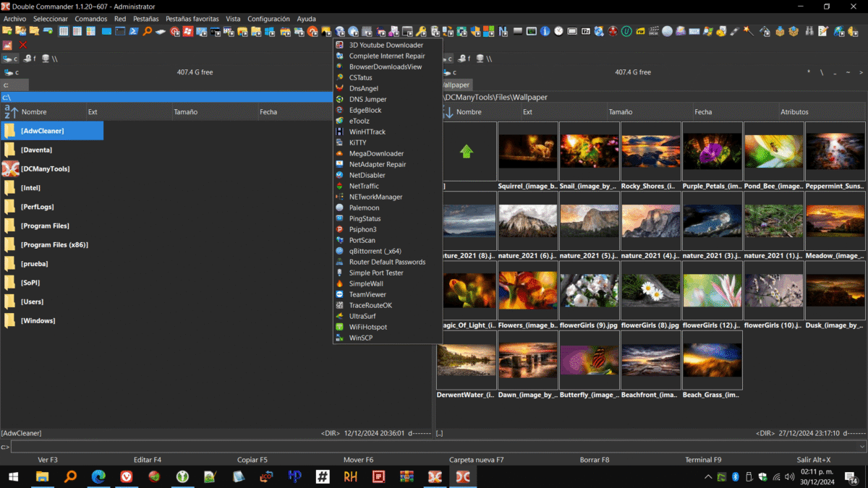The image size is (868, 488).
Task: Select the [Program Files] folder in left panel
Action: (x=45, y=226)
